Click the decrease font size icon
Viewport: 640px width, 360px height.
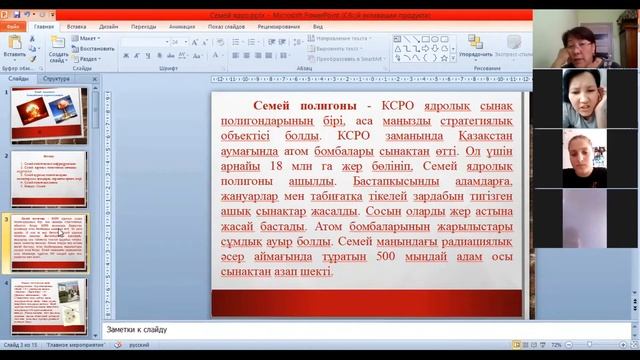click(205, 42)
